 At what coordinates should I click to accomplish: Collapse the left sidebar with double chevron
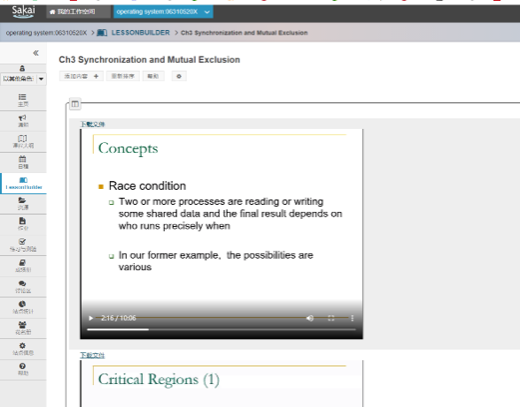coord(36,53)
